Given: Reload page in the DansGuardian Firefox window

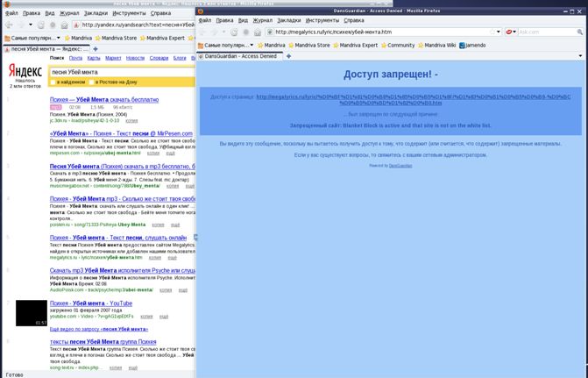Looking at the screenshot, I should point(234,32).
